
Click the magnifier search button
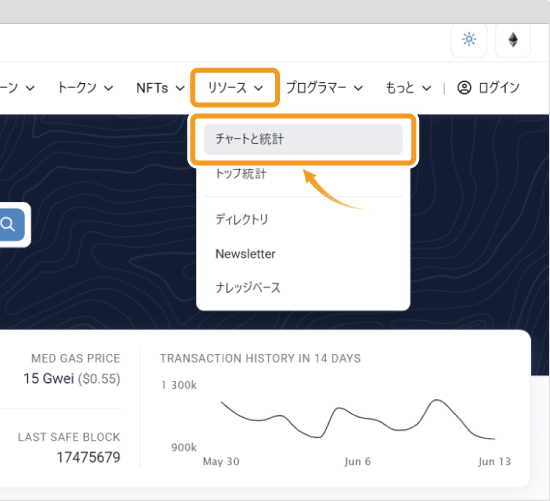[x=8, y=225]
